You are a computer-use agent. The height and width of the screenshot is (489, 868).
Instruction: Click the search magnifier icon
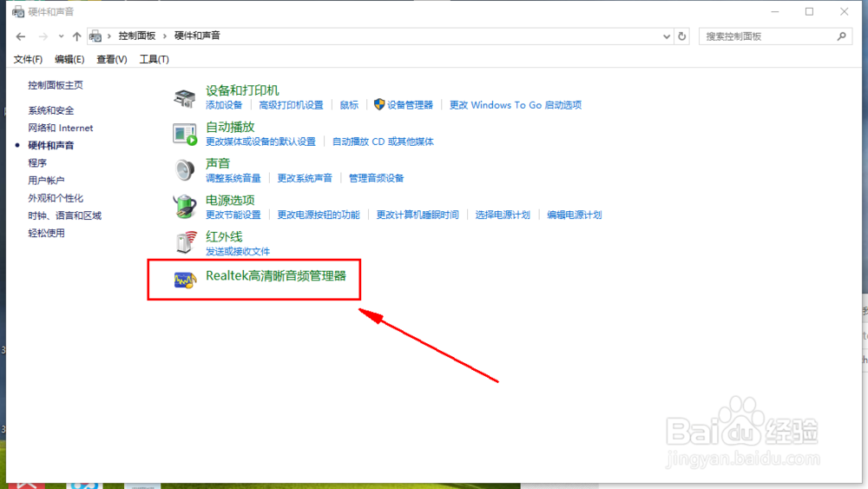pos(841,36)
